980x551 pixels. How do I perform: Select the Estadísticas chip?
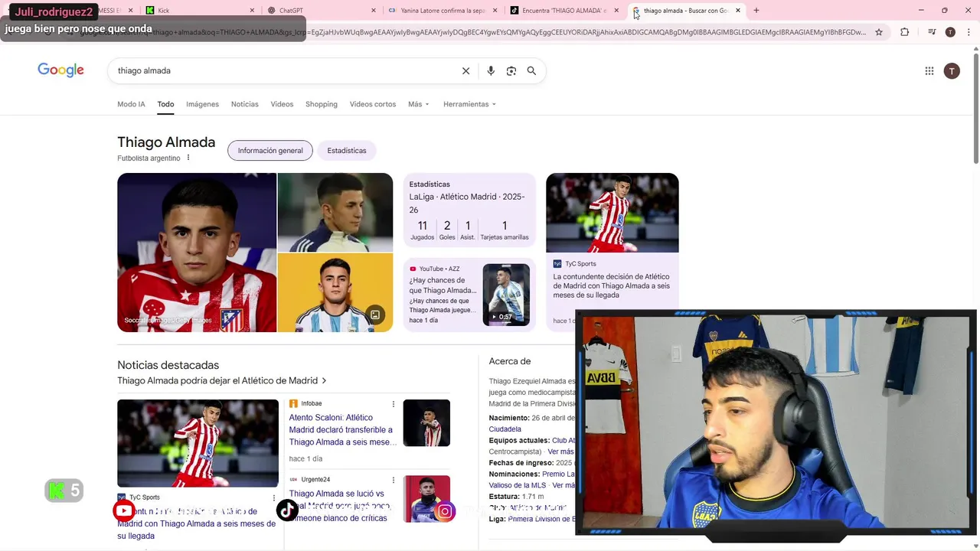tap(347, 151)
